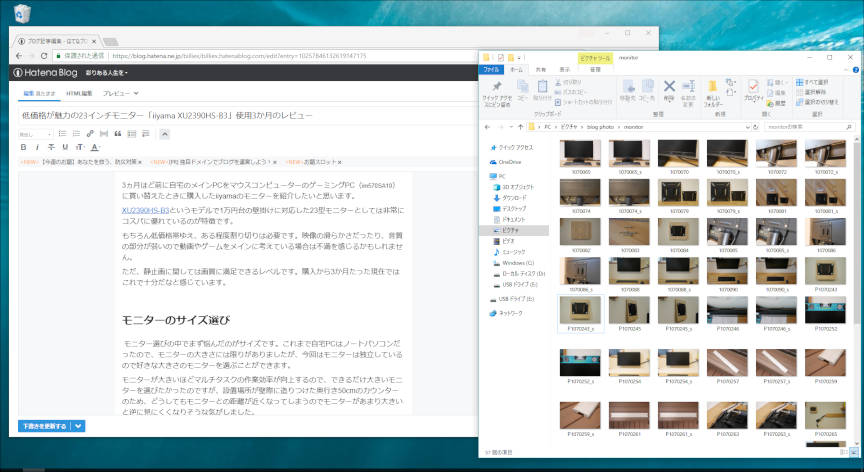Insert a bulleted list in Hatena editor

click(62, 134)
